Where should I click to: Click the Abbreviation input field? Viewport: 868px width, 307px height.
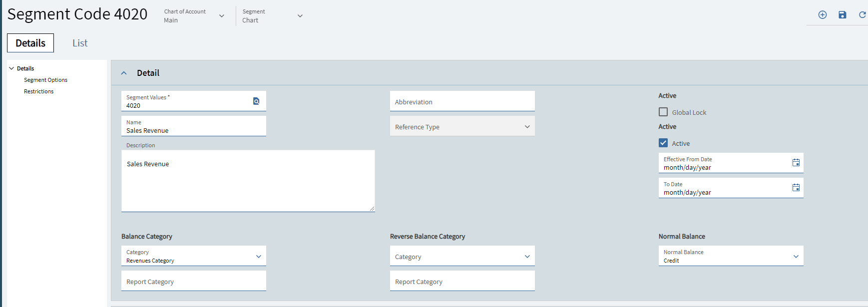[x=462, y=101]
